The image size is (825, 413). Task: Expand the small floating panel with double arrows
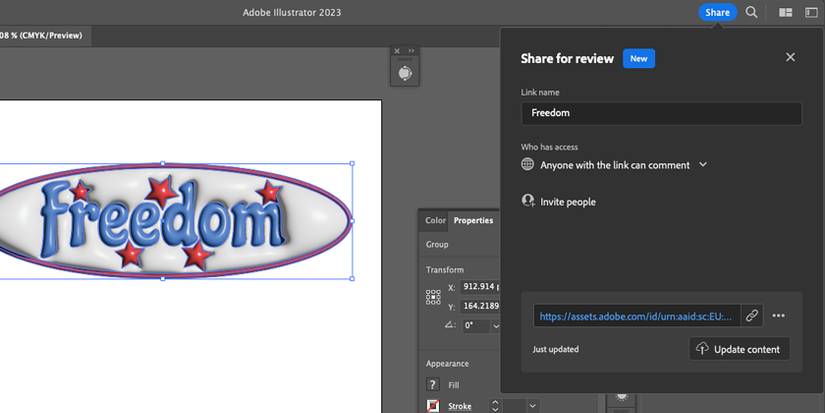(x=411, y=51)
